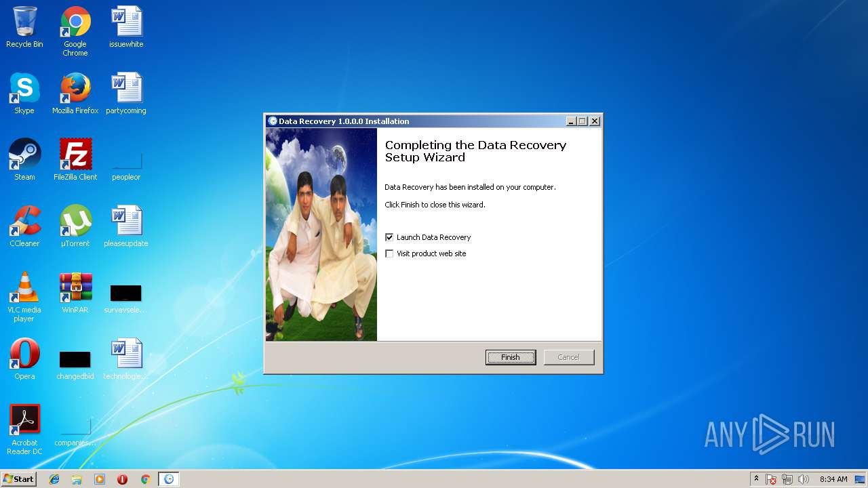The height and width of the screenshot is (488, 868).
Task: Open the Recycle Bin desktop icon
Action: click(x=24, y=27)
